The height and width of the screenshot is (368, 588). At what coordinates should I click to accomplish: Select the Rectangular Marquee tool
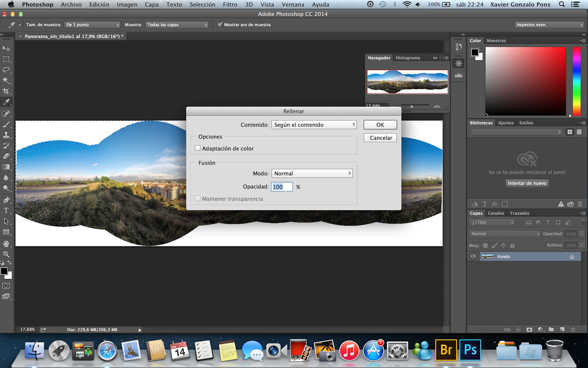coord(6,59)
